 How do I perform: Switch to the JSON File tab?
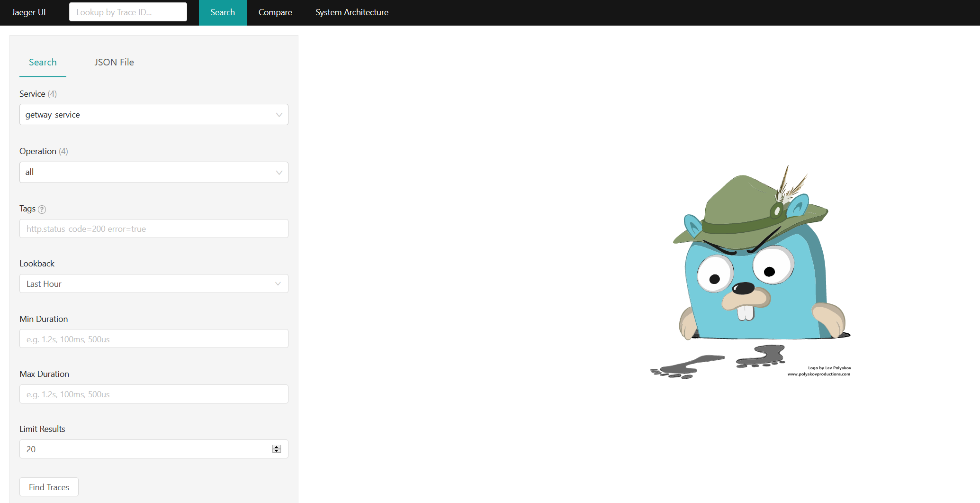[x=114, y=62]
